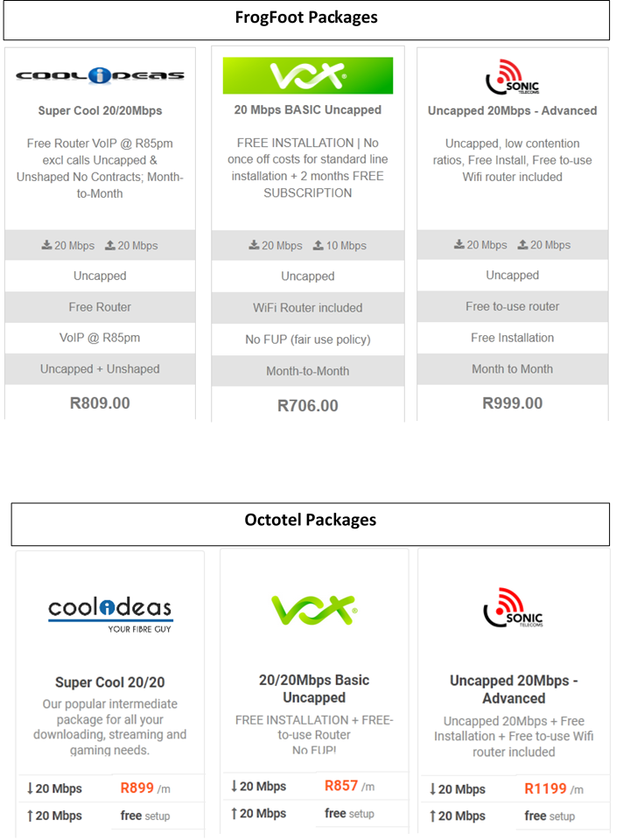The image size is (623, 840).
Task: Click the Cool Ideas 'Your Fibre Guy' logo
Action: (x=110, y=613)
